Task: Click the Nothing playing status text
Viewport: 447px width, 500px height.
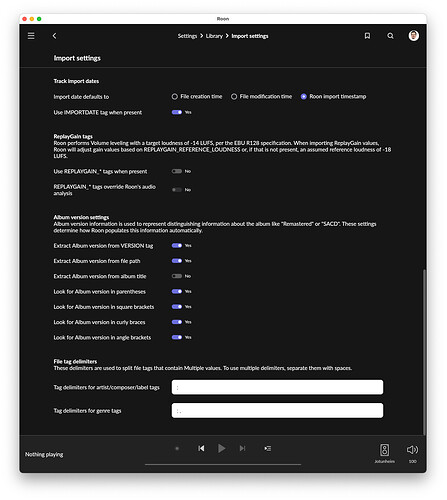Action: (44, 455)
